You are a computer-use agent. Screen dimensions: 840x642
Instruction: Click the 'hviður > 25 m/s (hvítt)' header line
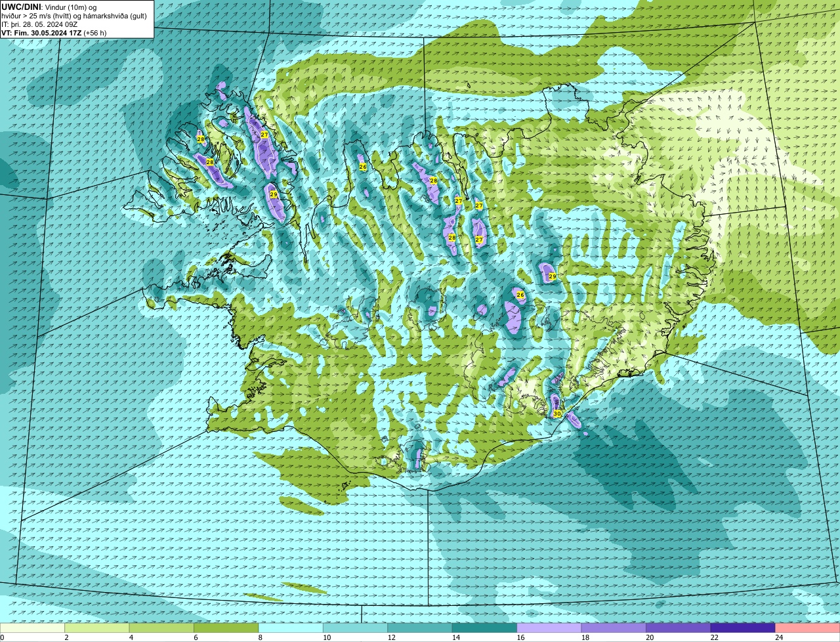[74, 16]
